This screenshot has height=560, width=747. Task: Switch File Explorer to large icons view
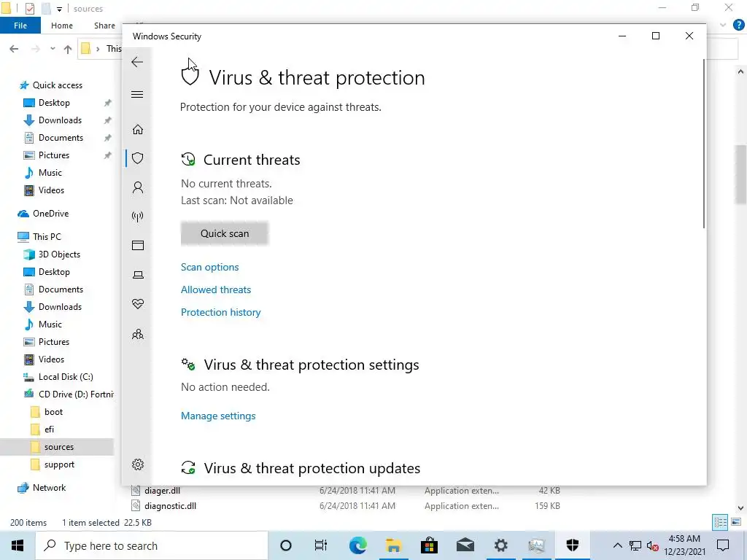(x=736, y=522)
